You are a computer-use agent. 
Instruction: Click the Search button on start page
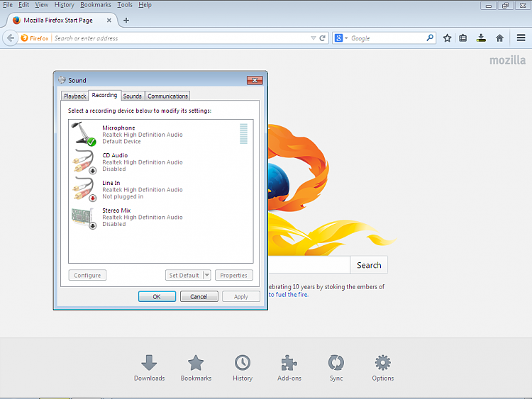point(369,265)
